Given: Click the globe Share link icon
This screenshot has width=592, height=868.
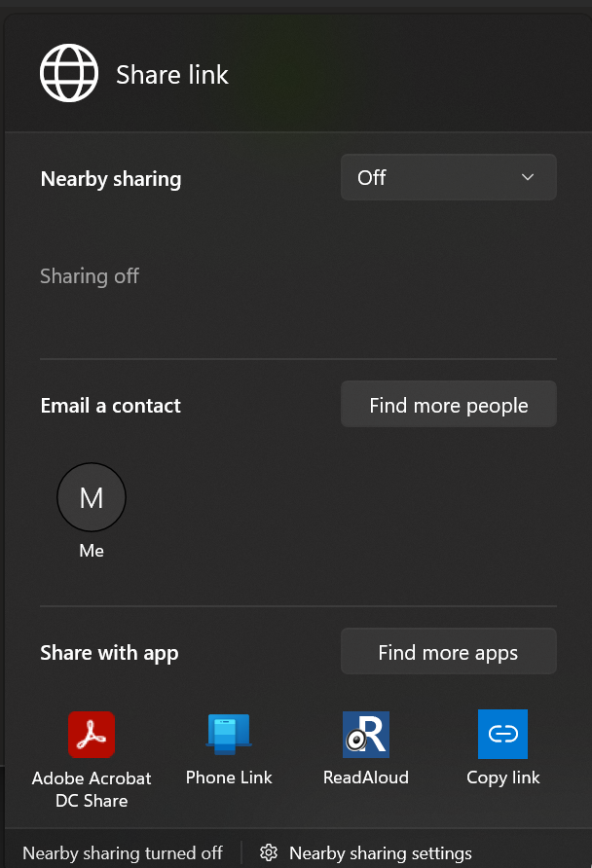Looking at the screenshot, I should click(x=68, y=72).
